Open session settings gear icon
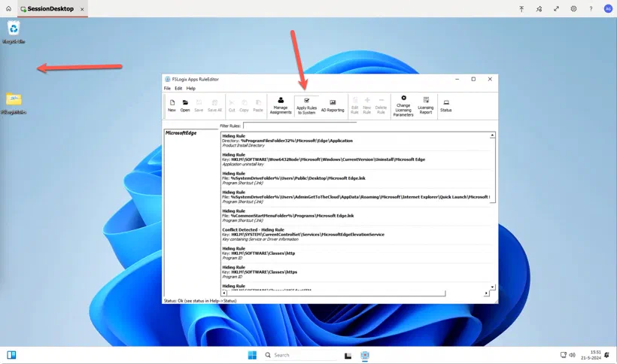The height and width of the screenshot is (364, 617). pos(573,8)
